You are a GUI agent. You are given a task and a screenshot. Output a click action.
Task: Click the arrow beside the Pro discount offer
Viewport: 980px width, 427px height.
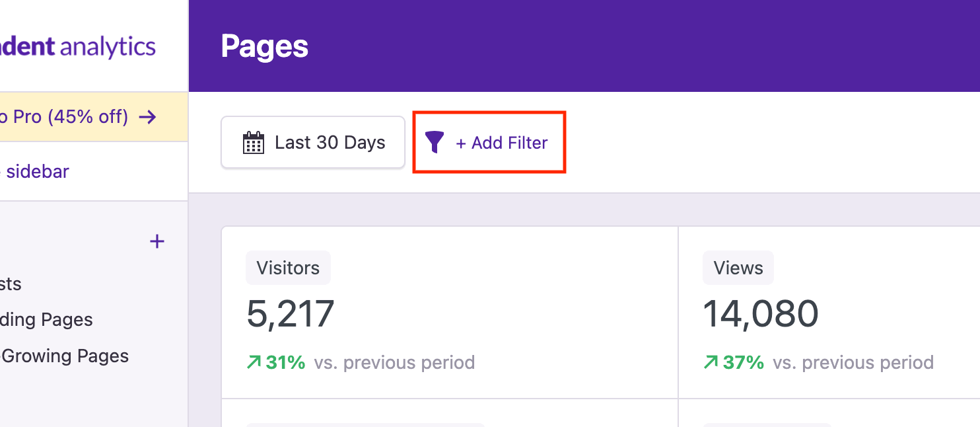pyautogui.click(x=148, y=117)
